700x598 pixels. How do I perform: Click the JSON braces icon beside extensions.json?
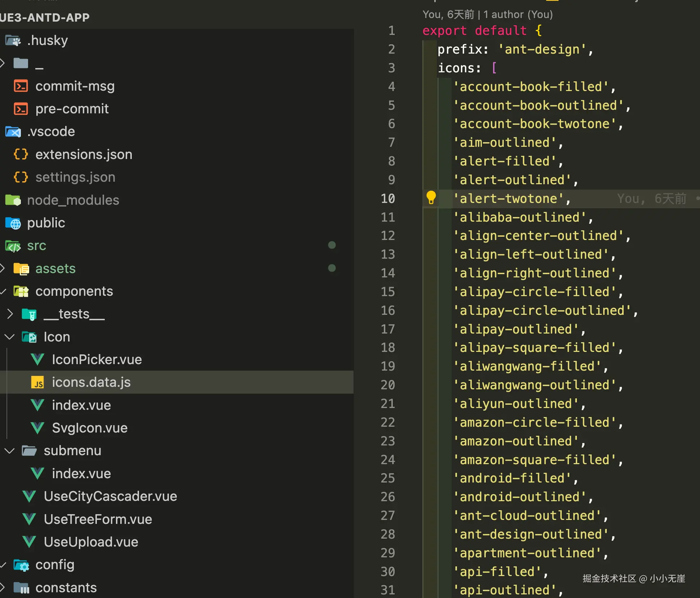click(21, 154)
